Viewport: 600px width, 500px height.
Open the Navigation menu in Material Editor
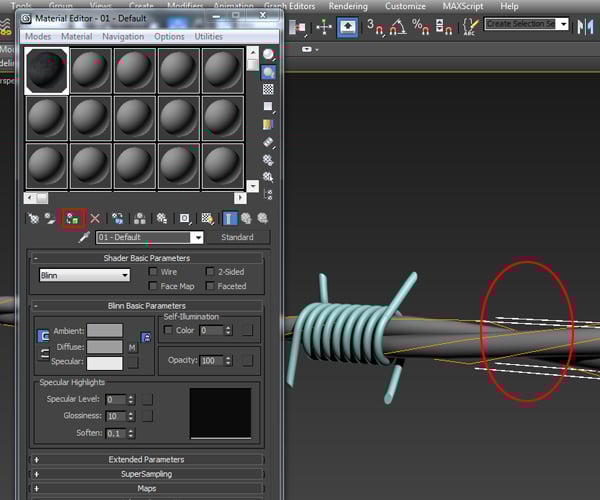click(x=122, y=36)
